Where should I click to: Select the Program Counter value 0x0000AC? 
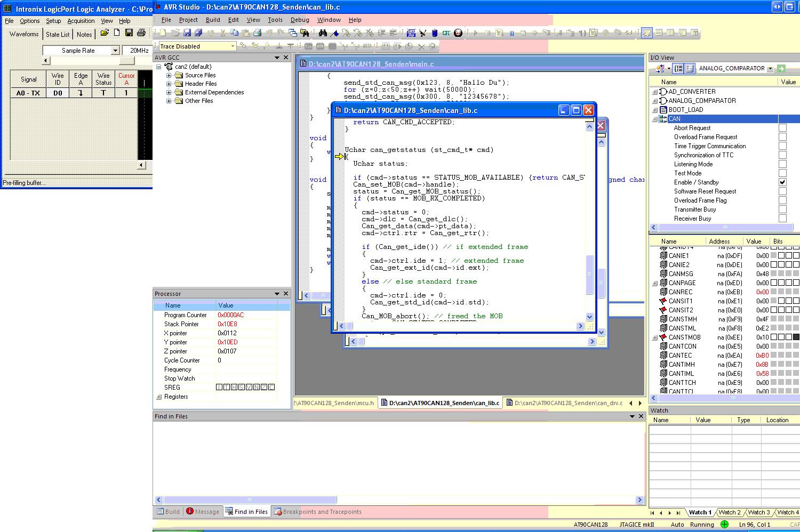[x=230, y=315]
